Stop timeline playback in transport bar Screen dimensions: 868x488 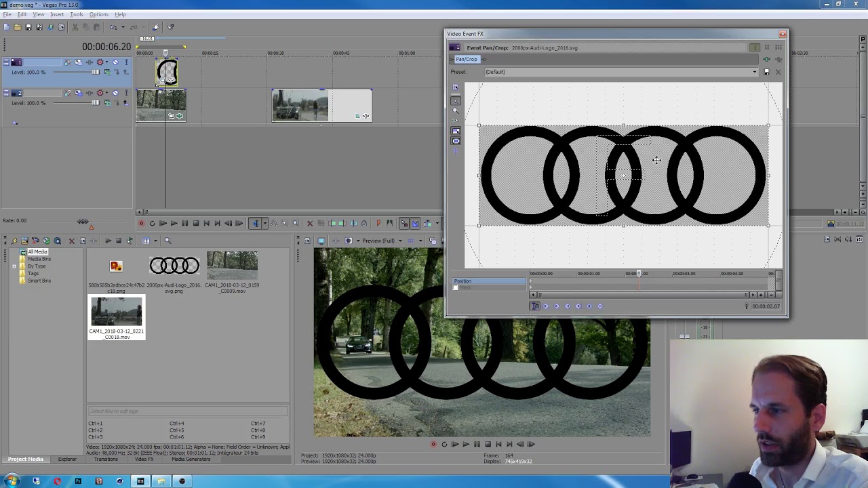click(196, 223)
